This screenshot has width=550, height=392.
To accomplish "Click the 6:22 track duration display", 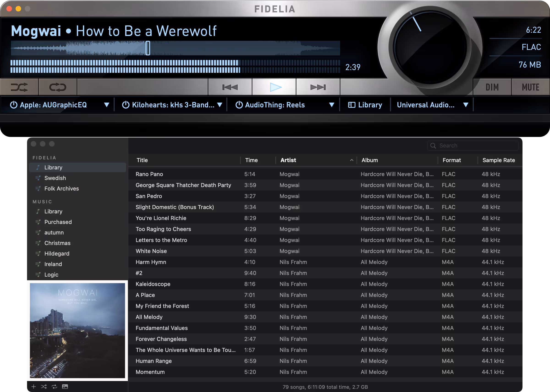I will 533,30.
